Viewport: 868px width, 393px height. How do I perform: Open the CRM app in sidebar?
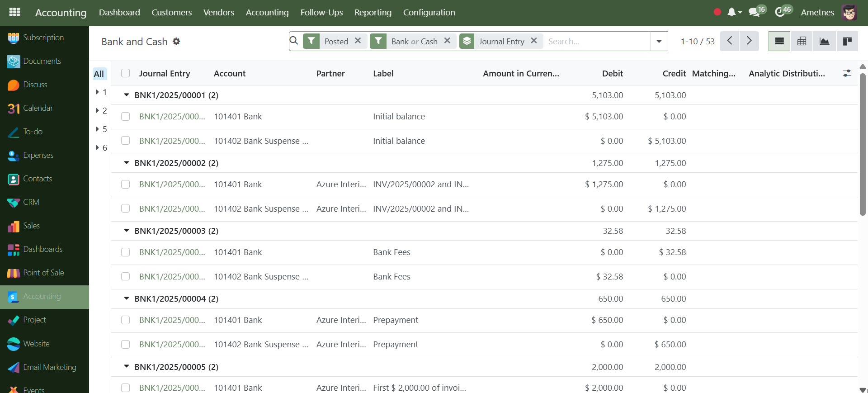[31, 202]
